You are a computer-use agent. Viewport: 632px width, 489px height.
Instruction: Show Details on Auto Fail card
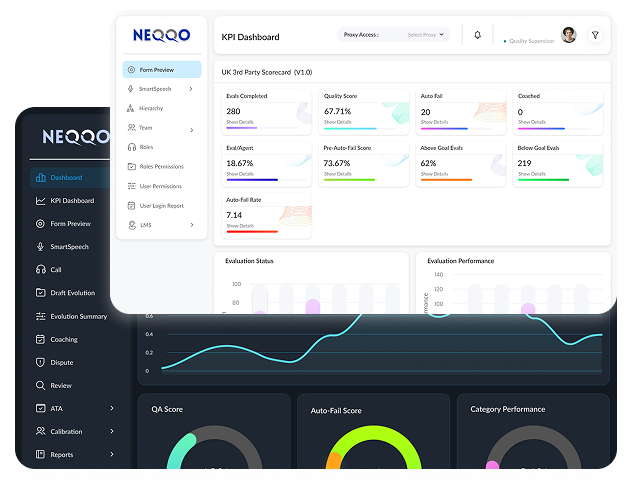[x=434, y=122]
